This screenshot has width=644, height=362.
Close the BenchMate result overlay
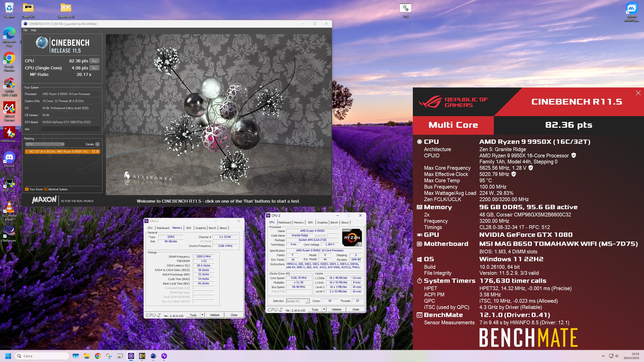pos(638,93)
